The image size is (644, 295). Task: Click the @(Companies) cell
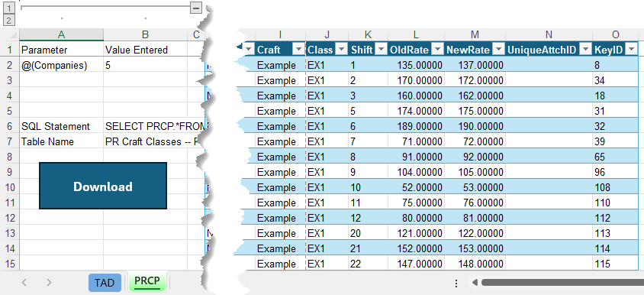[x=61, y=65]
